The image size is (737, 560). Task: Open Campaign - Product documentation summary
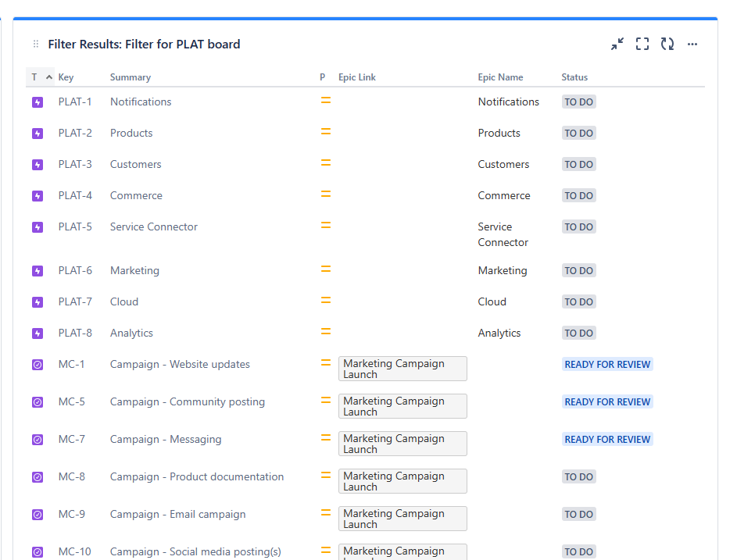[197, 477]
